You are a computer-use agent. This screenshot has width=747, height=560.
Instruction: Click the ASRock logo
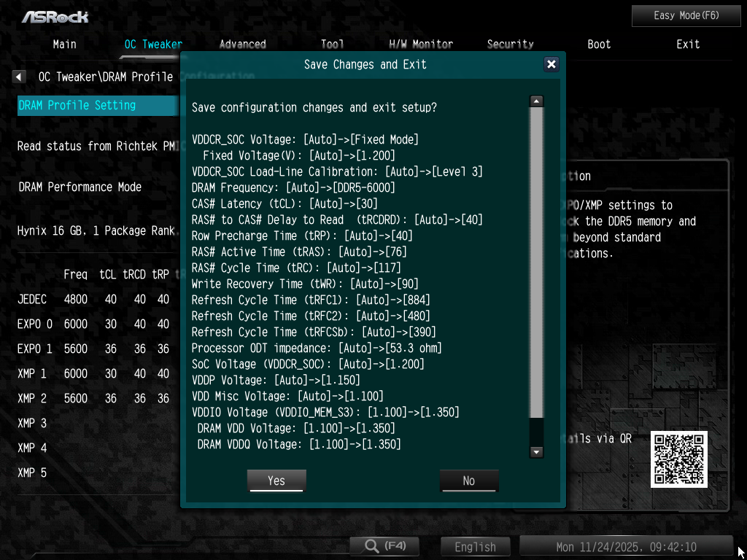(55, 16)
